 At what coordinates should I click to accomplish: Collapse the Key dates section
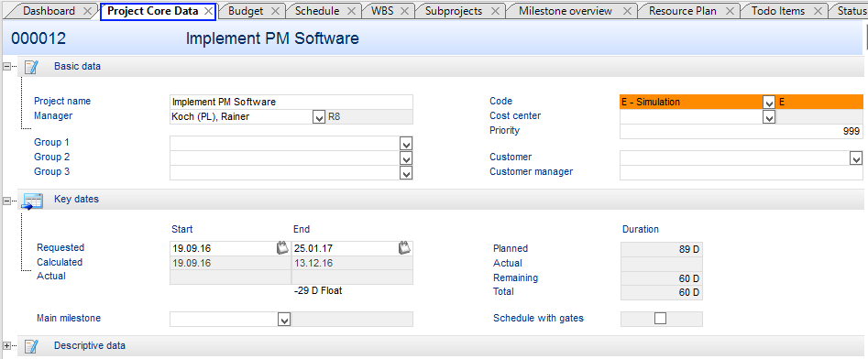pyautogui.click(x=6, y=201)
